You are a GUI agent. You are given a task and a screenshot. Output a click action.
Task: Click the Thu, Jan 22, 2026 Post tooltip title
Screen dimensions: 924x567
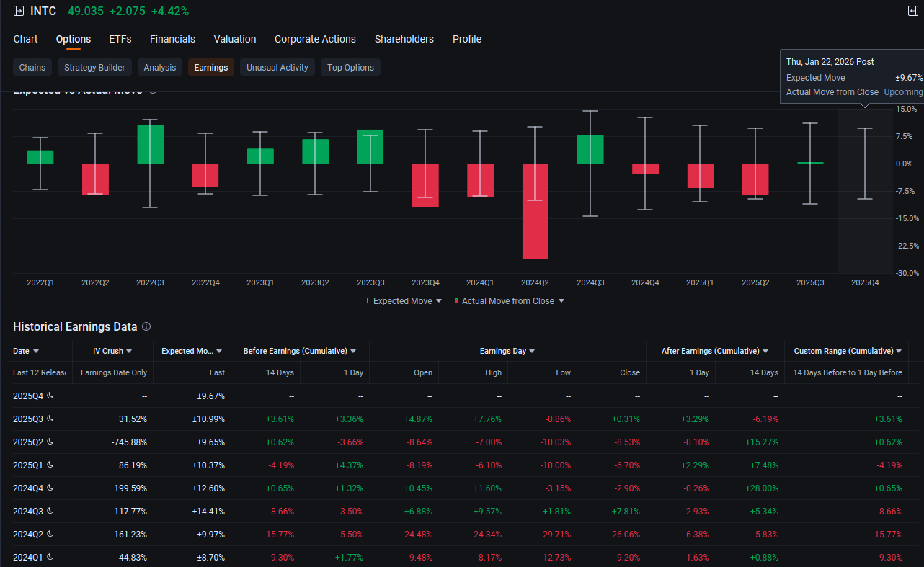(830, 62)
